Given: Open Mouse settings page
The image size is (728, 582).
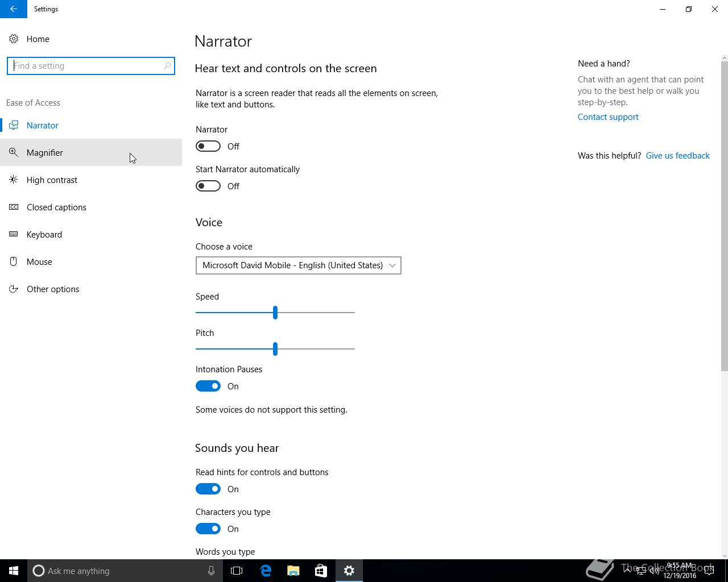Looking at the screenshot, I should point(91,261).
